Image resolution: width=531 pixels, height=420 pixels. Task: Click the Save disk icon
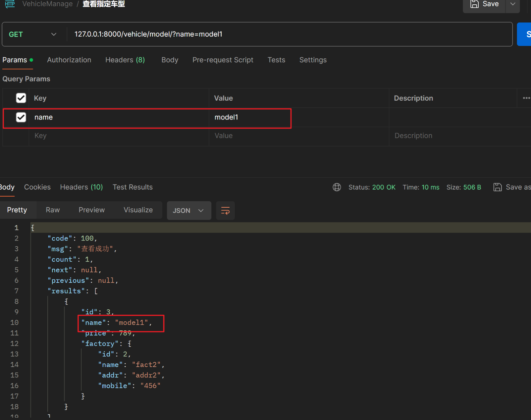(x=474, y=4)
